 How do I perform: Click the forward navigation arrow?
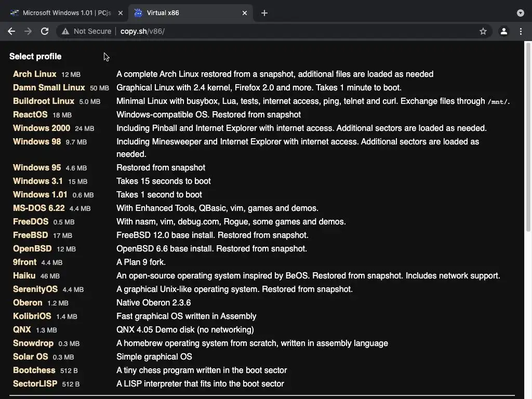tap(28, 31)
